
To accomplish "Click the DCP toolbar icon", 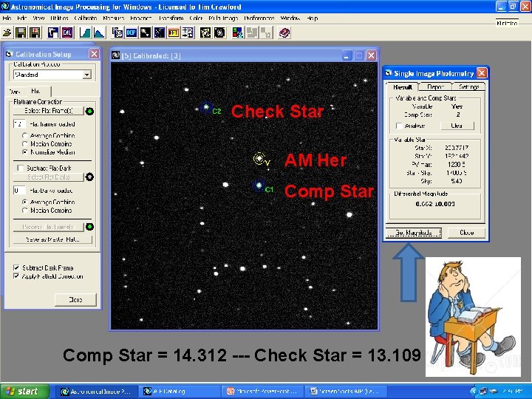I will click(132, 33).
